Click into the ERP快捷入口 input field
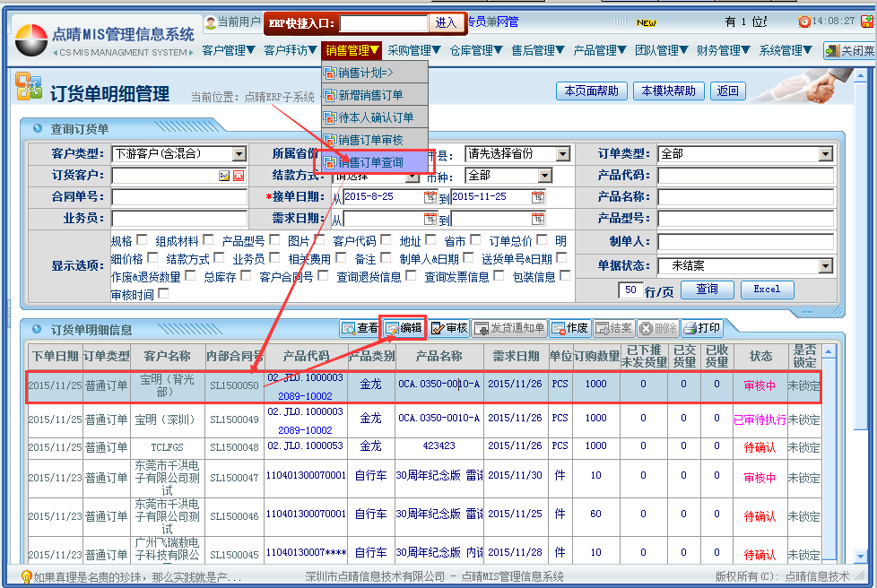 click(x=384, y=22)
